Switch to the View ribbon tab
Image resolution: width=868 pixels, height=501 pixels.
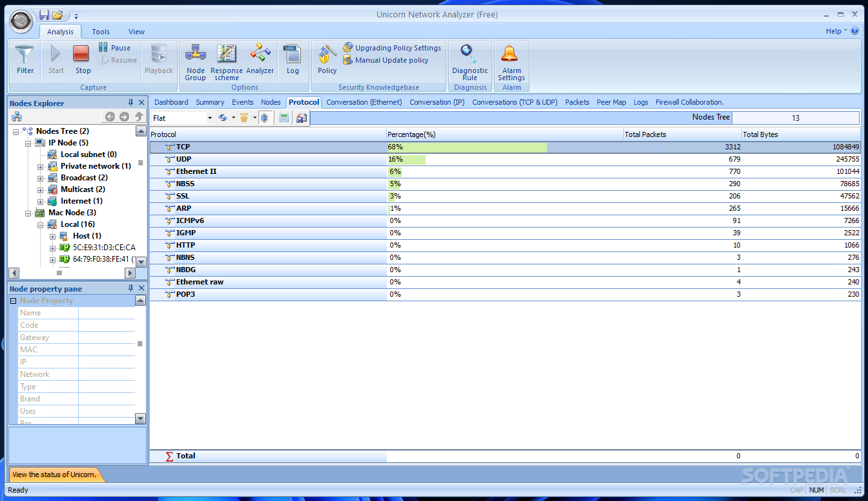(x=136, y=32)
